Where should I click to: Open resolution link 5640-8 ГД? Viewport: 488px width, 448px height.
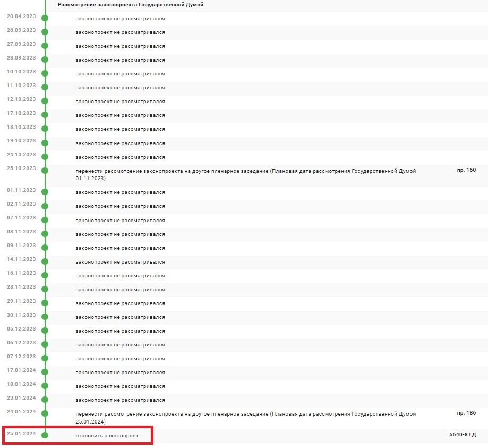463,434
